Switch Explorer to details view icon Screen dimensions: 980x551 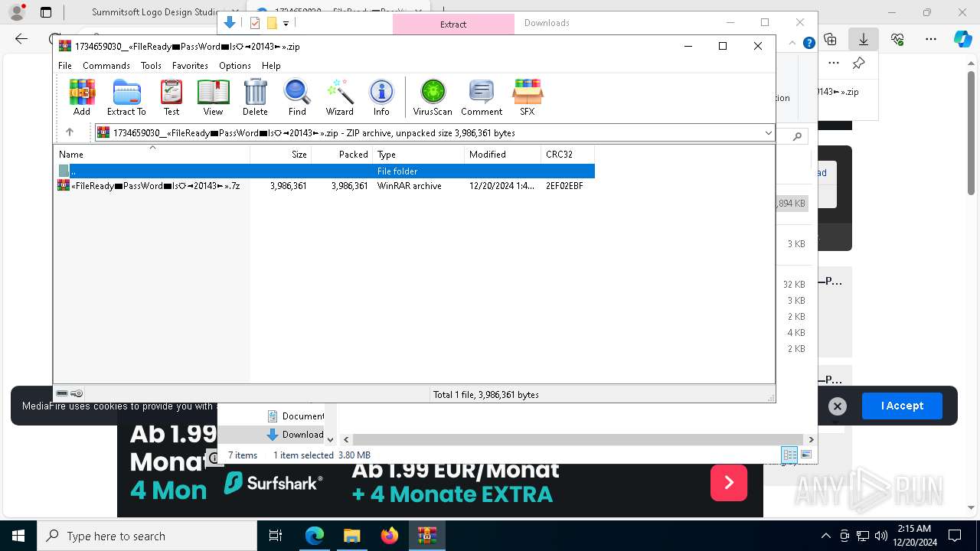[x=789, y=455]
